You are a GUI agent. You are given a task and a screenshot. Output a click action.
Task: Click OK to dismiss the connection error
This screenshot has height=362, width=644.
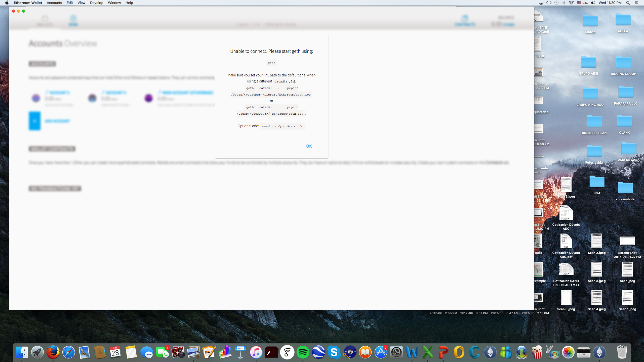[309, 146]
